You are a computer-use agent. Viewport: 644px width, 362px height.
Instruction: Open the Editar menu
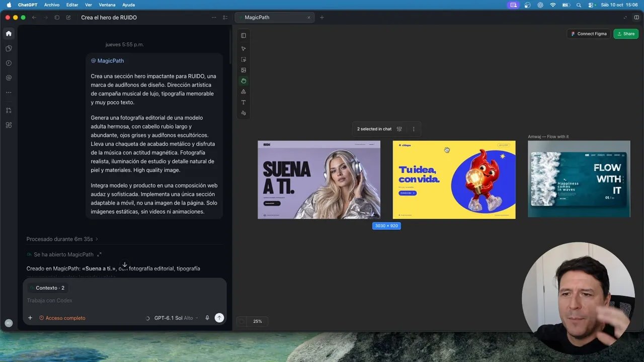(72, 5)
